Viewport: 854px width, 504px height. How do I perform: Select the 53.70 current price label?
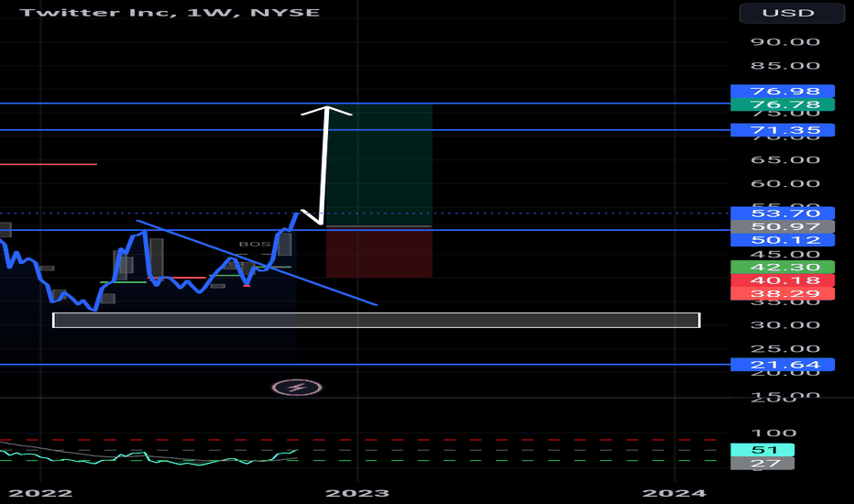point(783,213)
